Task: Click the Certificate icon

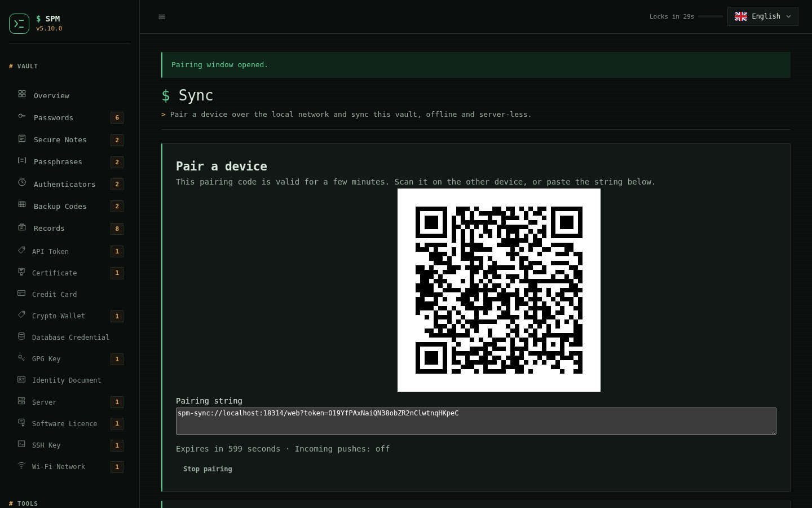Action: tap(21, 271)
